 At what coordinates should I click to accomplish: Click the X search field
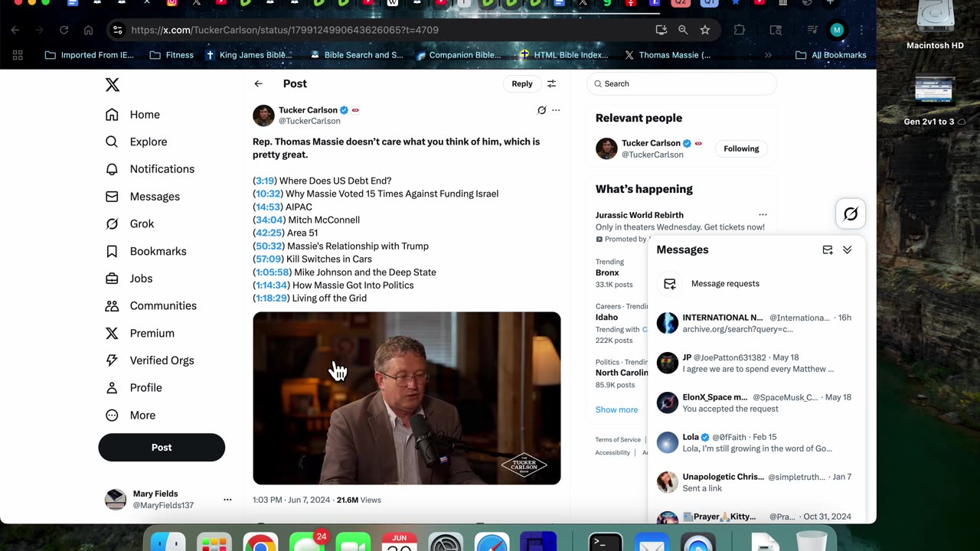click(x=681, y=84)
